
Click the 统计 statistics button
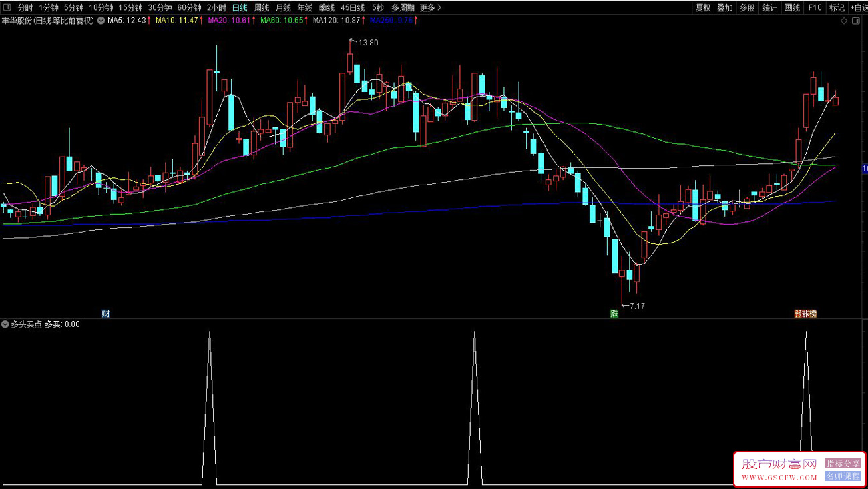tap(770, 8)
